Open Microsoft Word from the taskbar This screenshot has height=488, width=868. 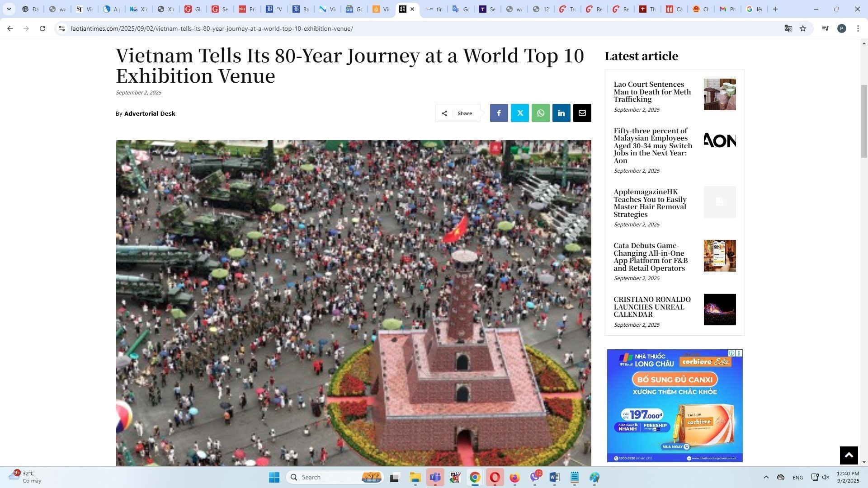click(x=554, y=477)
